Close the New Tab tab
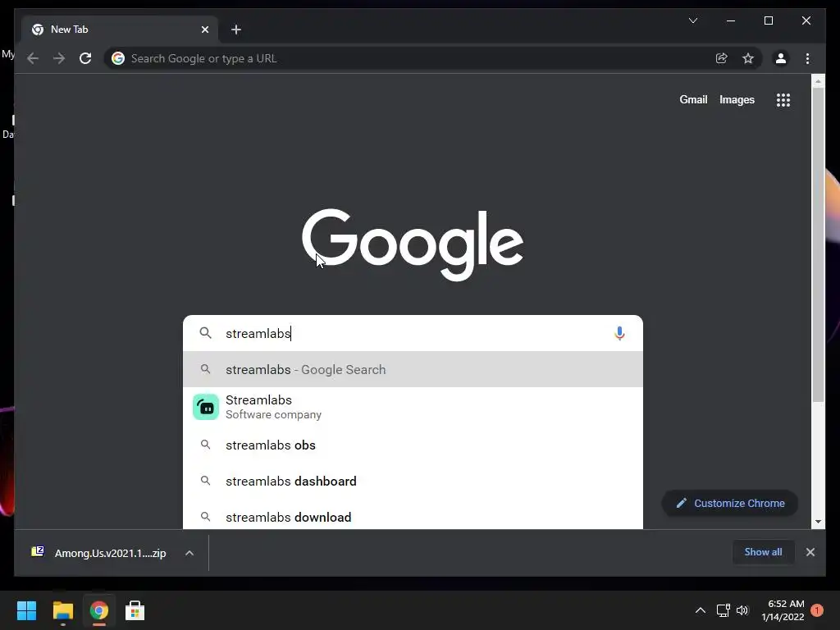The height and width of the screenshot is (630, 840). (204, 30)
